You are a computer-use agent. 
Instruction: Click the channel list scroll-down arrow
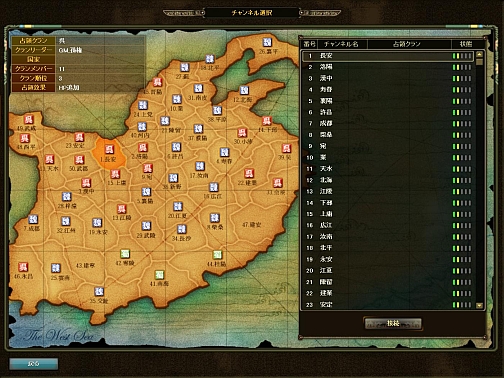point(479,305)
